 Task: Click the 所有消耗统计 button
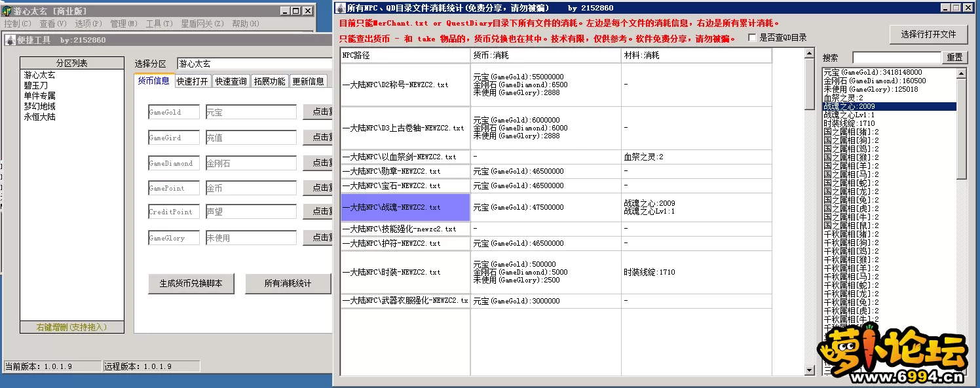point(288,284)
